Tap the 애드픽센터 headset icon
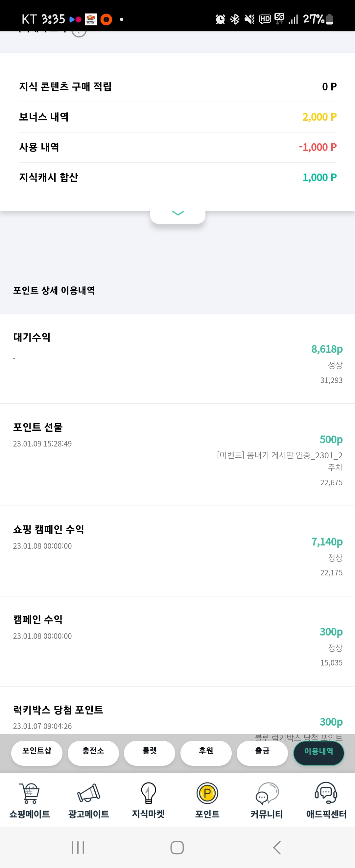 point(326,793)
